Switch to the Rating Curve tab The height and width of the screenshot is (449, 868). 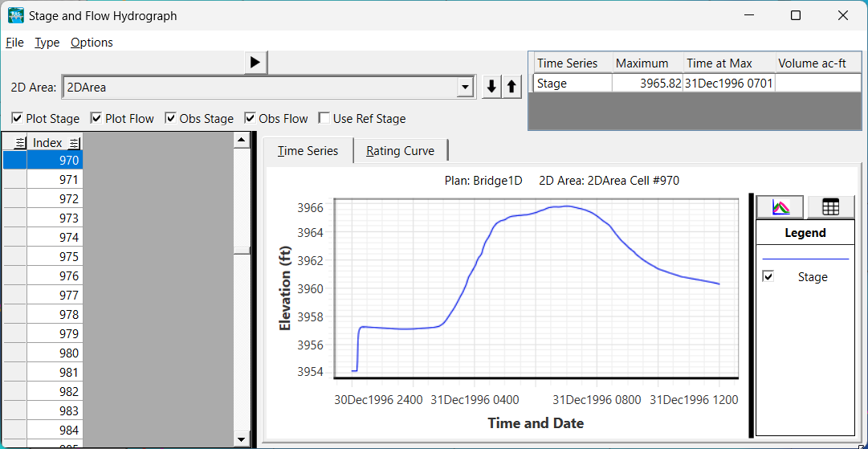(x=400, y=151)
